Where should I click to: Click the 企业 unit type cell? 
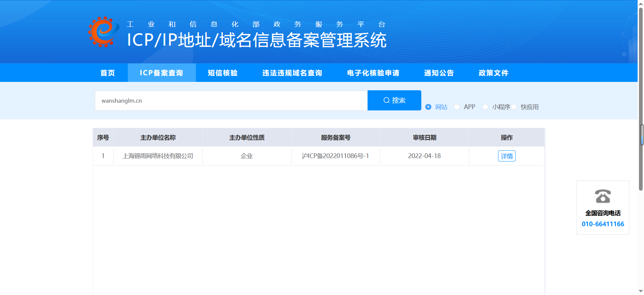click(247, 156)
